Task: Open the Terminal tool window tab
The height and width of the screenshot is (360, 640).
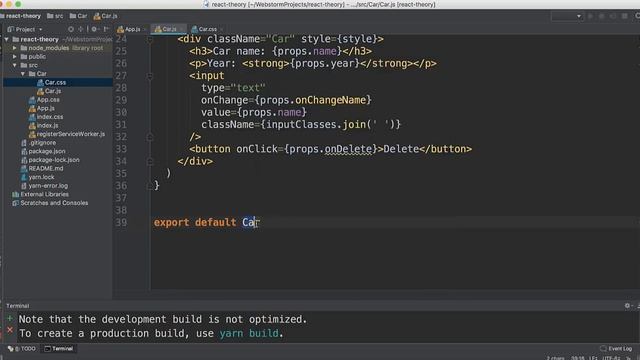Action: [59, 349]
